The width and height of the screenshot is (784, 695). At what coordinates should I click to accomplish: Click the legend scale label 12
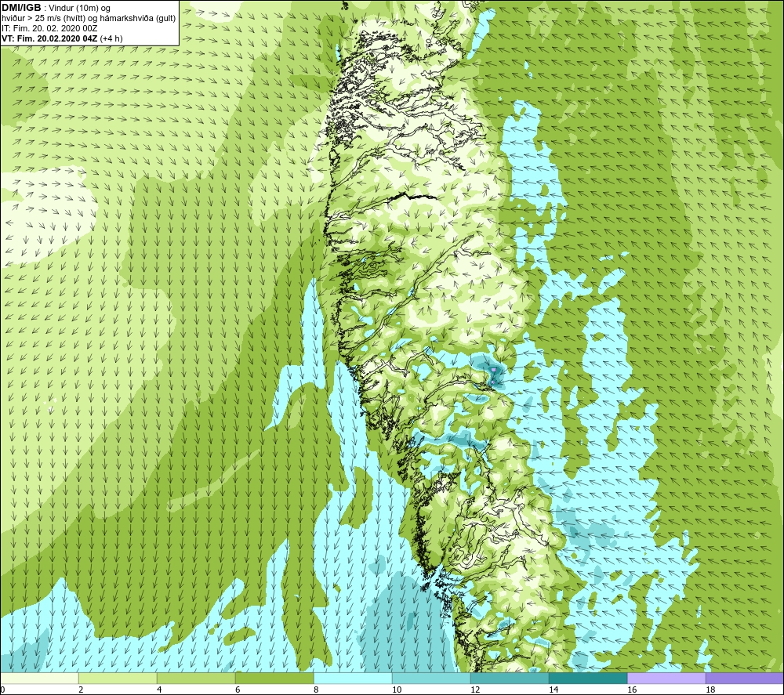pos(475,690)
